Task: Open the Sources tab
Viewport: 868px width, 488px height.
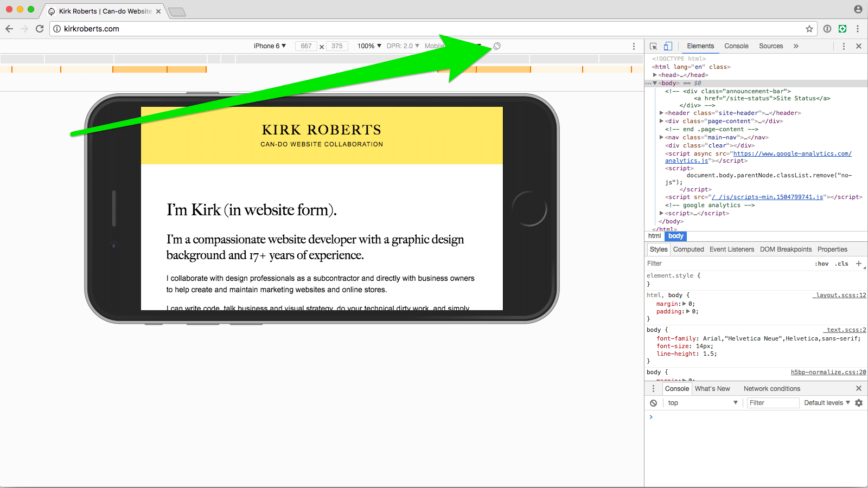Action: [x=771, y=46]
